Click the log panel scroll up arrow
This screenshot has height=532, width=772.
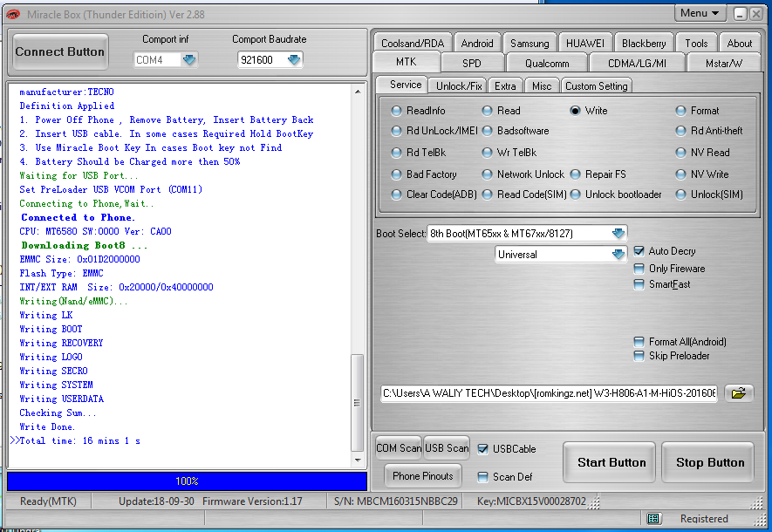point(358,92)
